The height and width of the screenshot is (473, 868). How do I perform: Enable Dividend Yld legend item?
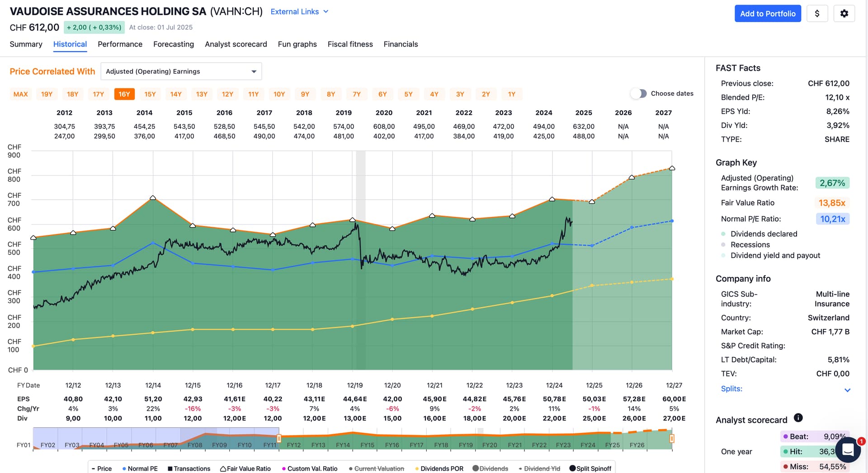tap(539, 468)
